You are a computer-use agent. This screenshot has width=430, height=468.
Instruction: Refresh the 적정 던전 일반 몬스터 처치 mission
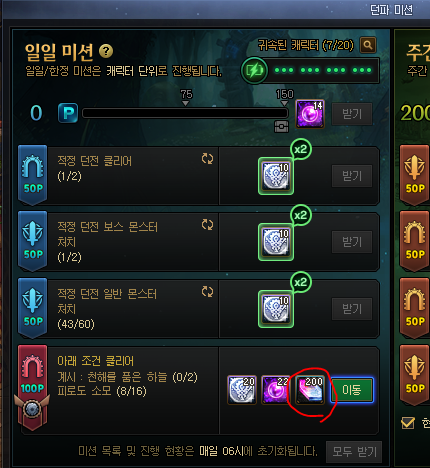tap(207, 292)
